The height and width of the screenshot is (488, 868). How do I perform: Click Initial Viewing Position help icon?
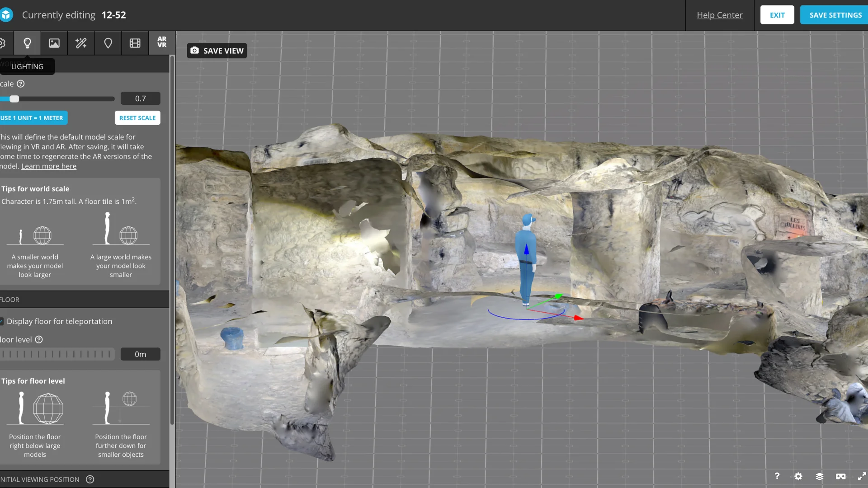[90, 479]
